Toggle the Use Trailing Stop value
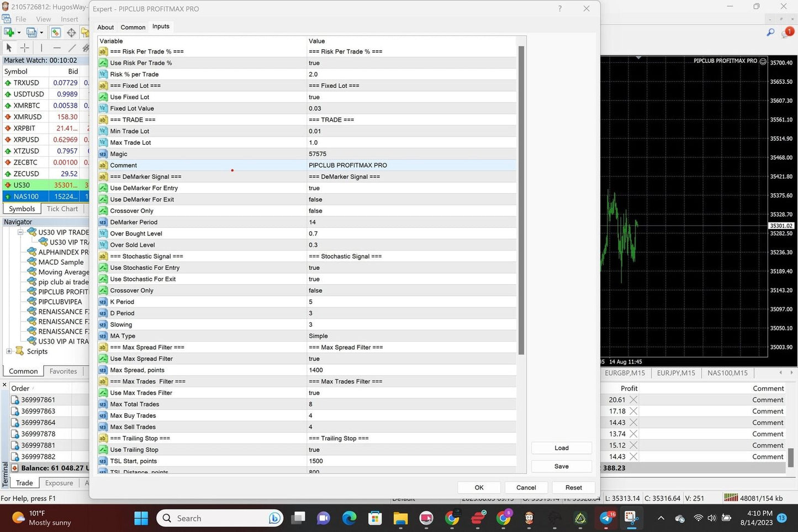This screenshot has height=532, width=798. point(314,450)
